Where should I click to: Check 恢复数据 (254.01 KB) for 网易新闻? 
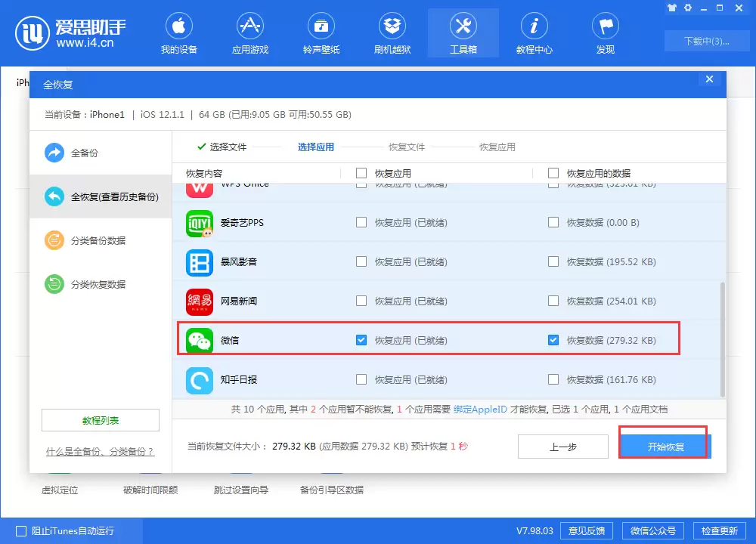[x=553, y=301]
